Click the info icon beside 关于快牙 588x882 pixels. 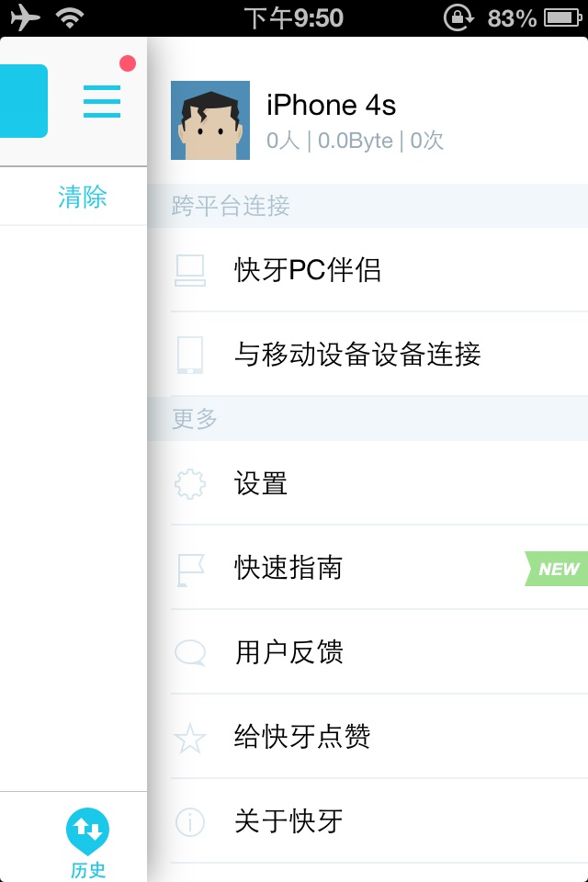click(x=190, y=821)
